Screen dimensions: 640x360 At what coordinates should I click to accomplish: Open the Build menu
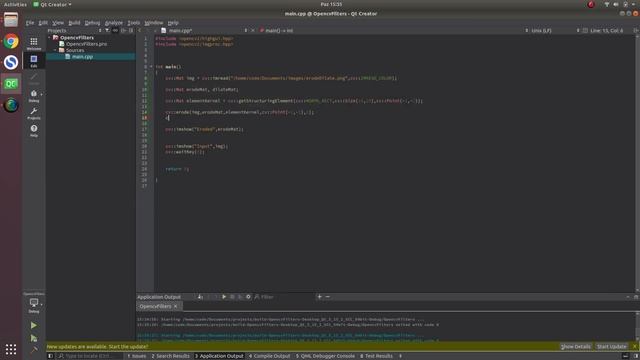click(x=74, y=23)
